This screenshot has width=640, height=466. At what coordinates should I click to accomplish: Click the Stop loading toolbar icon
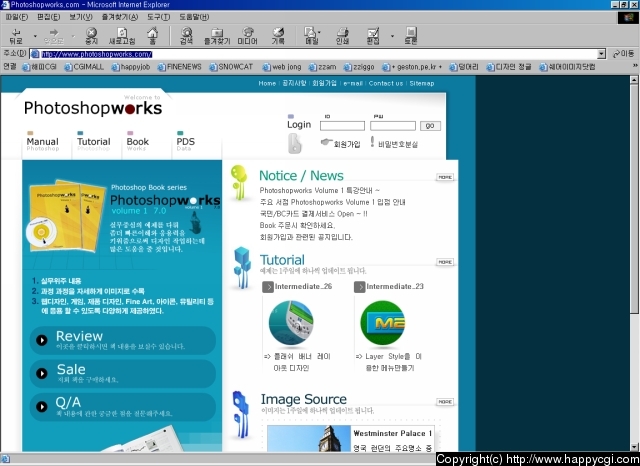91,36
